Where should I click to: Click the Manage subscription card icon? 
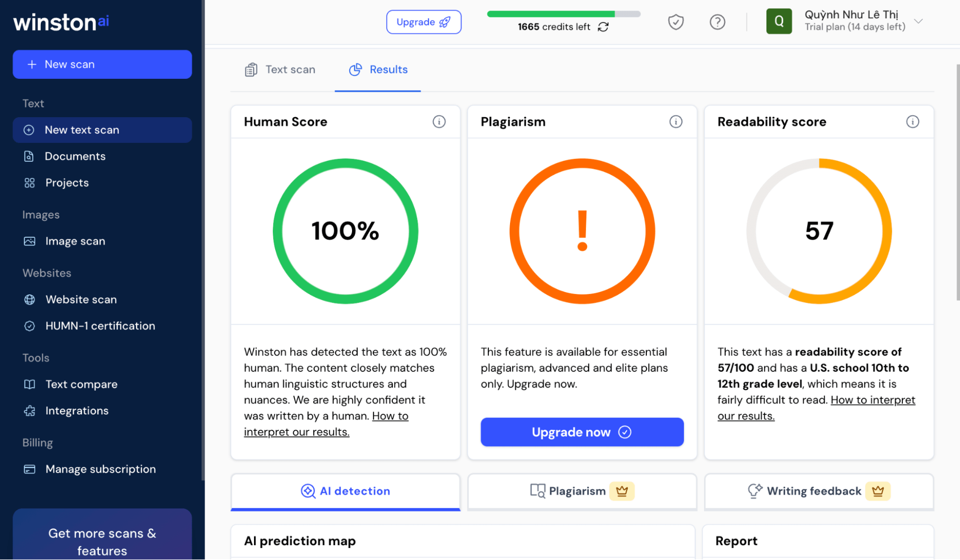(x=29, y=469)
